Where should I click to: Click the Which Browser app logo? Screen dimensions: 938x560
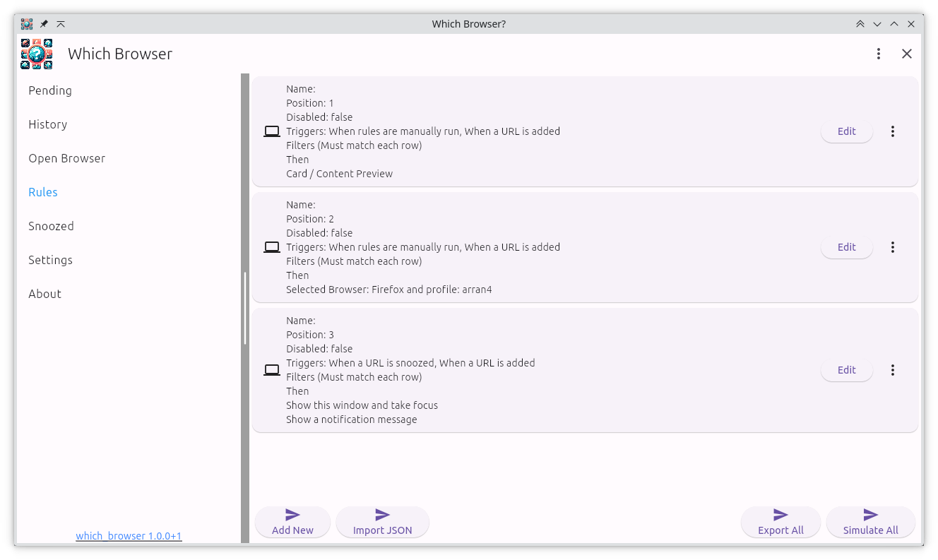click(37, 54)
